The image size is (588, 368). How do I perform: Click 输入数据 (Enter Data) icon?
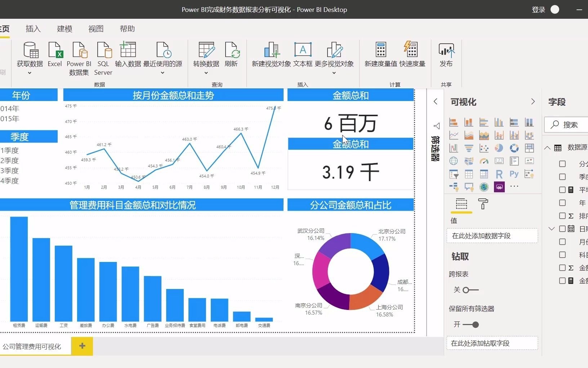point(128,50)
